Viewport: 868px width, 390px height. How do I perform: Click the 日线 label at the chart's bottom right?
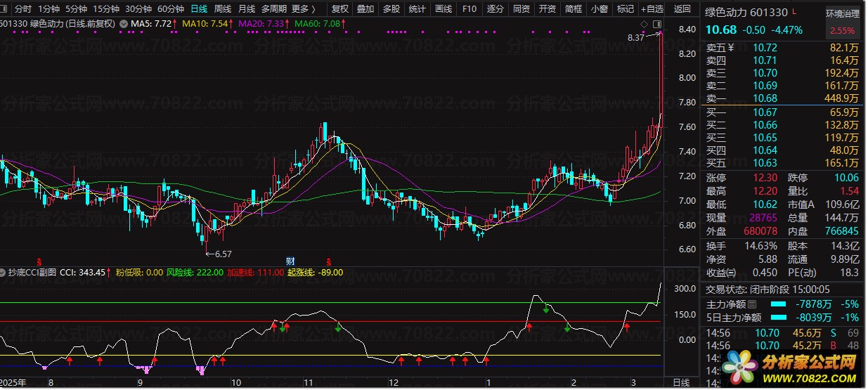pos(681,382)
